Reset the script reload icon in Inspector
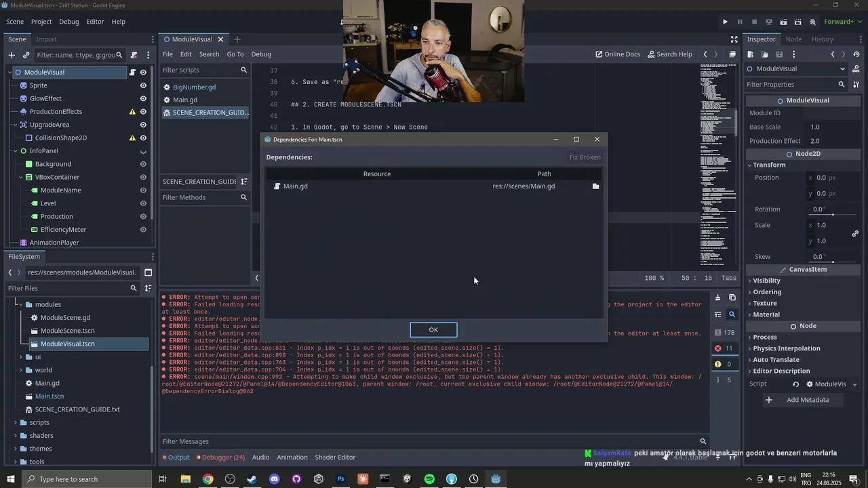 click(796, 384)
